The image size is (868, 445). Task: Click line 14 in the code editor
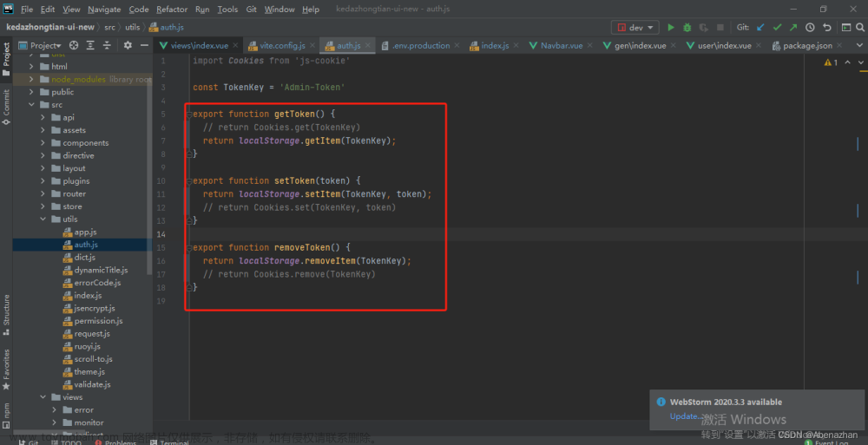(x=496, y=234)
